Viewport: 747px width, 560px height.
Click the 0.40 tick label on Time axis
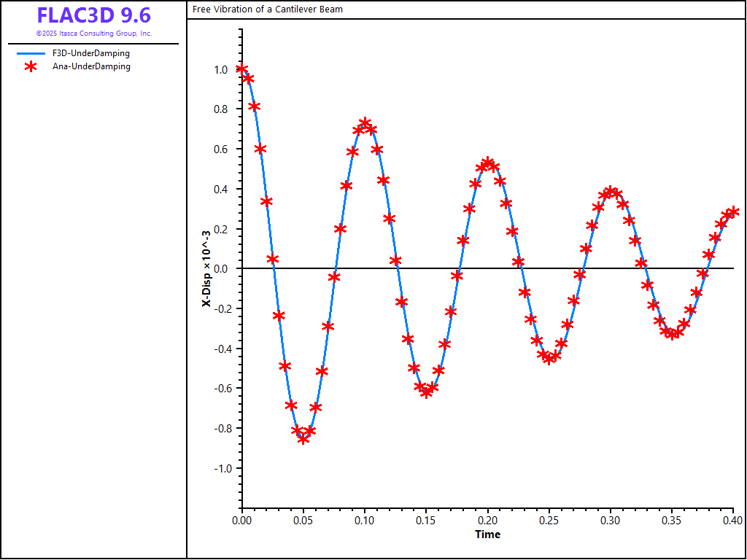(732, 520)
